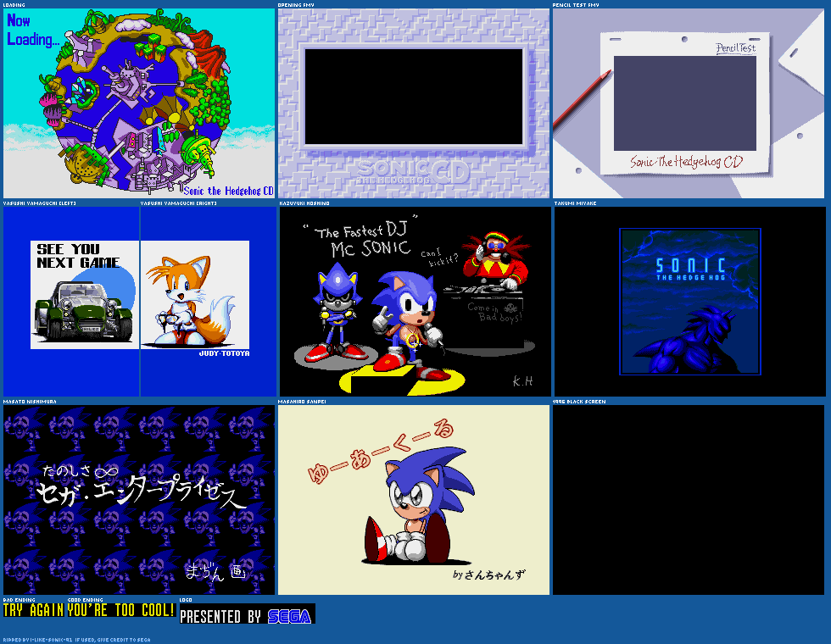
Task: Click the dark Sonic The Hedgehog Takumi Miyake artwork
Action: 690,302
